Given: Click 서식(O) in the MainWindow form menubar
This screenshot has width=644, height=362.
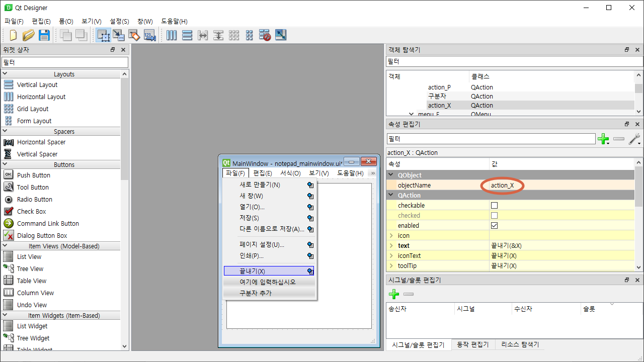Looking at the screenshot, I should tap(290, 173).
